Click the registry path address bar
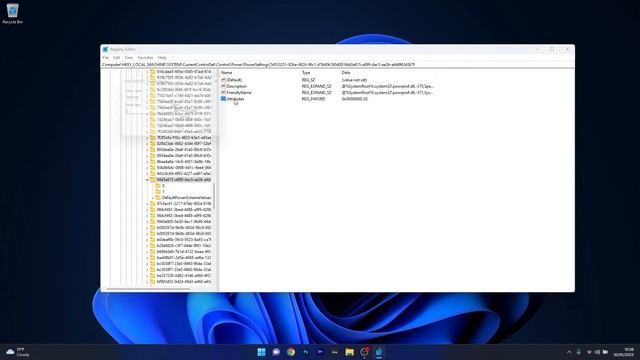This screenshot has height=360, width=640. 338,64
